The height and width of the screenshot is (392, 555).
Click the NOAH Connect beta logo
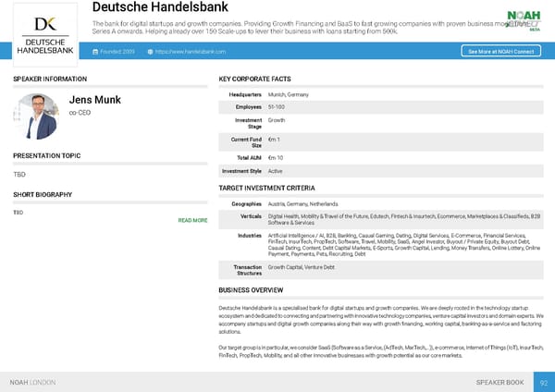[524, 19]
